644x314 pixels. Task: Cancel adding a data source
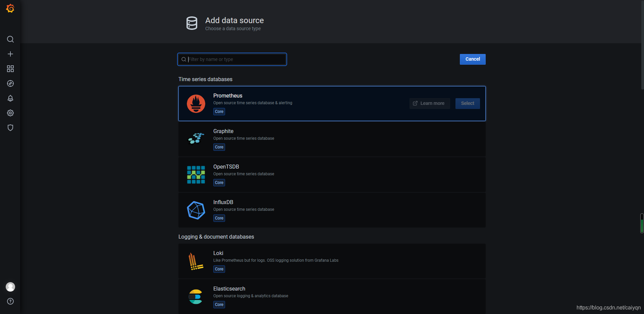473,59
